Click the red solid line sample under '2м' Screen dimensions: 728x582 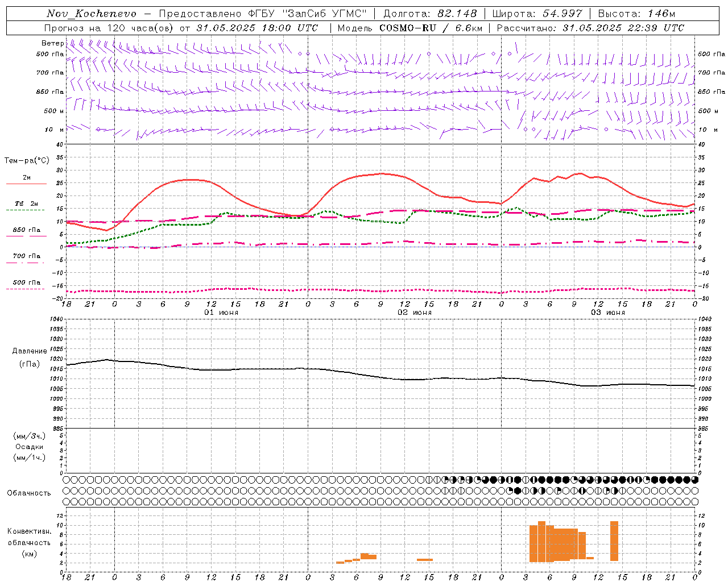pyautogui.click(x=26, y=184)
